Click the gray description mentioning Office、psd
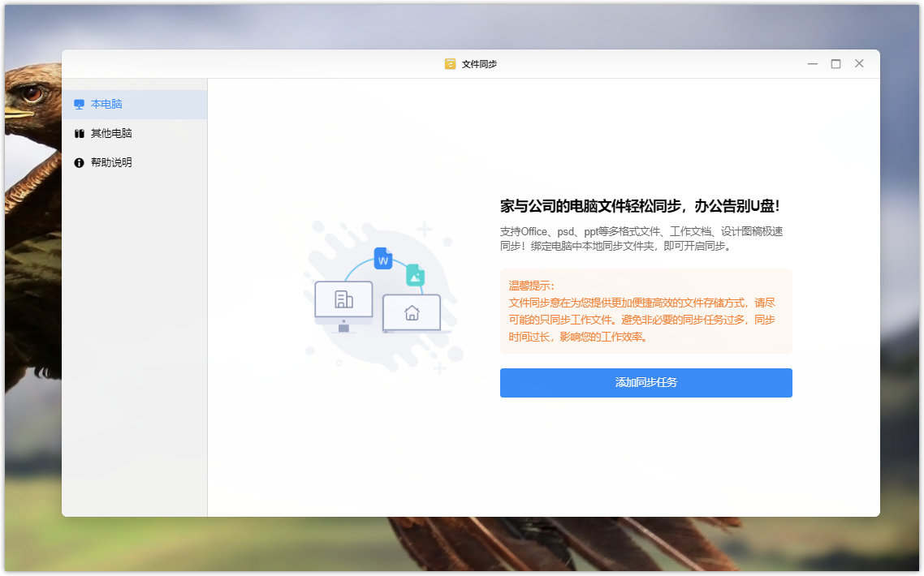 tap(641, 239)
